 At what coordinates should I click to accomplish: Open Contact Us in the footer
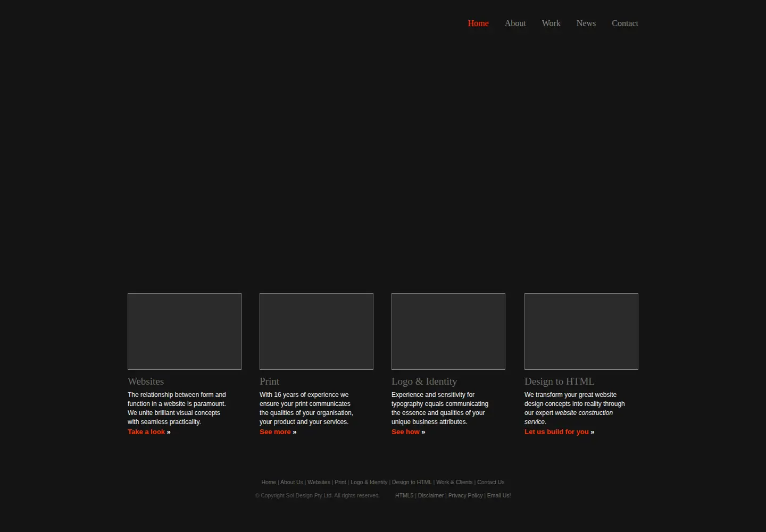pos(490,483)
